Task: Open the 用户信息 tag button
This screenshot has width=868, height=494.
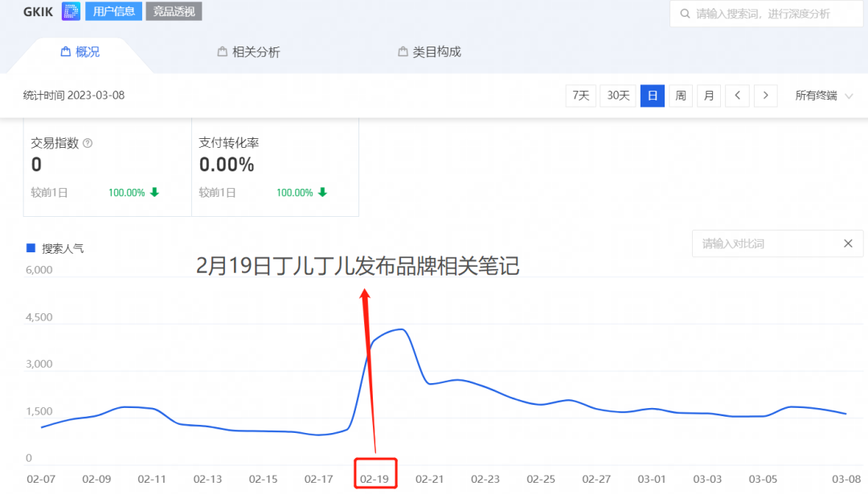Action: pos(113,11)
